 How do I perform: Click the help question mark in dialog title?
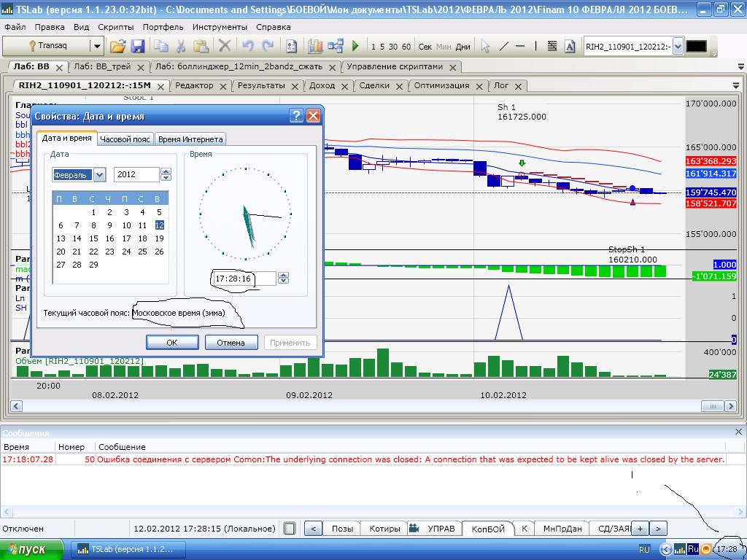click(x=296, y=116)
